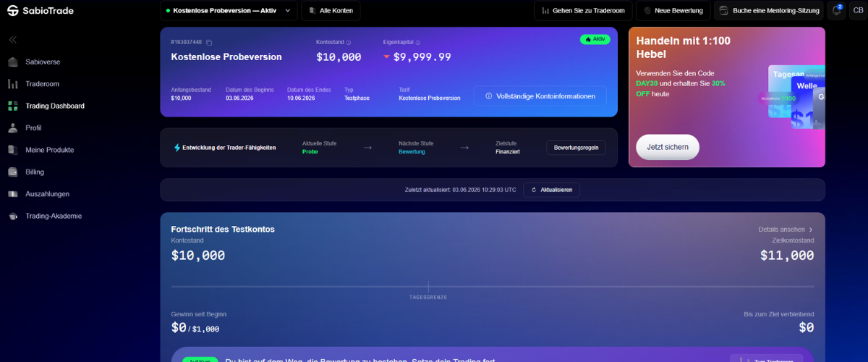Click the Auszahlungen money icon
The image size is (868, 362).
coord(12,194)
